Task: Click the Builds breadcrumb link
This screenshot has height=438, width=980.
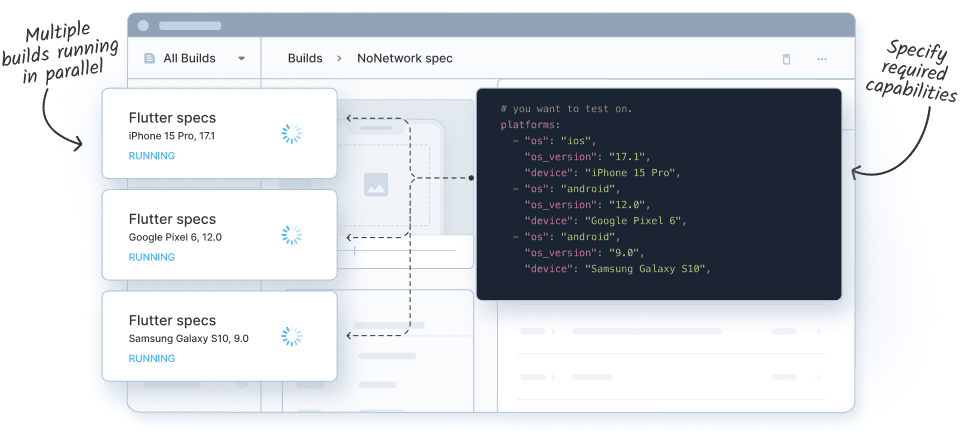Action: click(305, 58)
